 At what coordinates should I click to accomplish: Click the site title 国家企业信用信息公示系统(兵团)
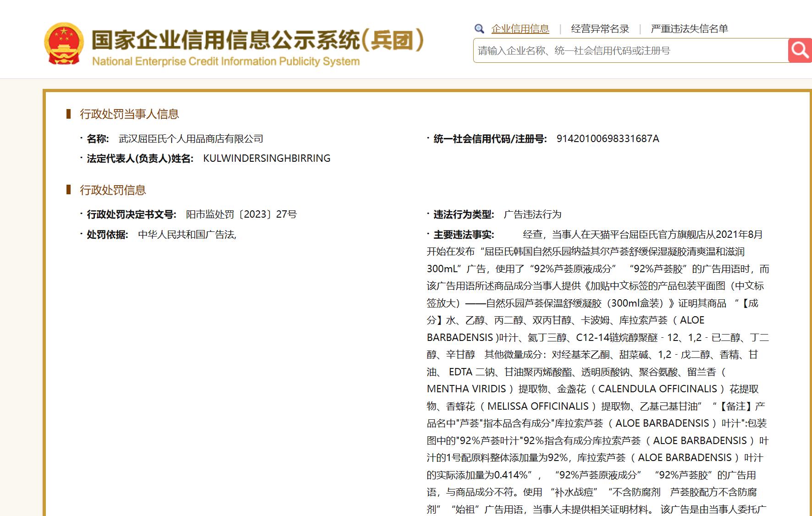(259, 40)
